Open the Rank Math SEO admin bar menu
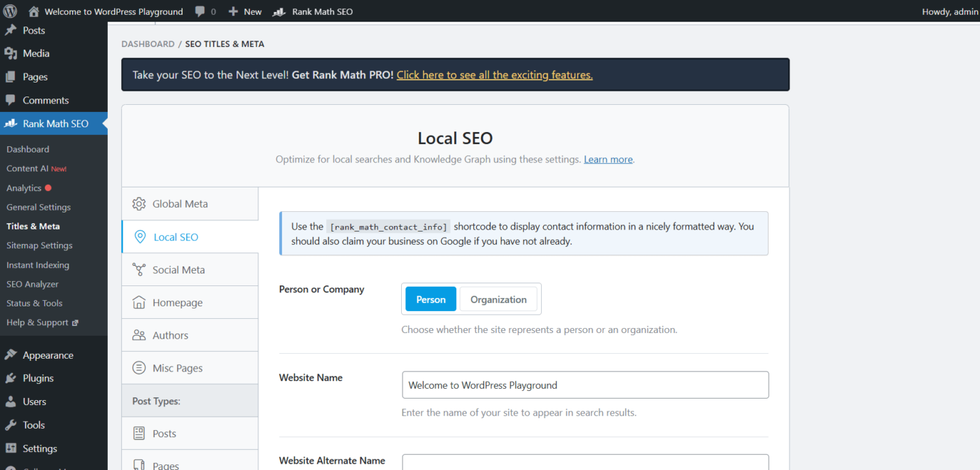Viewport: 980px width, 470px height. coord(313,12)
